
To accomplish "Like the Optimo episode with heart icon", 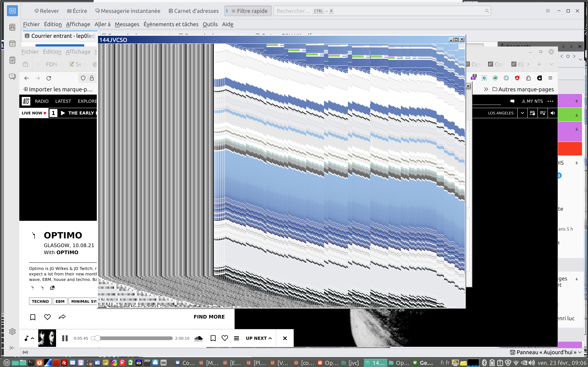I will point(47,317).
